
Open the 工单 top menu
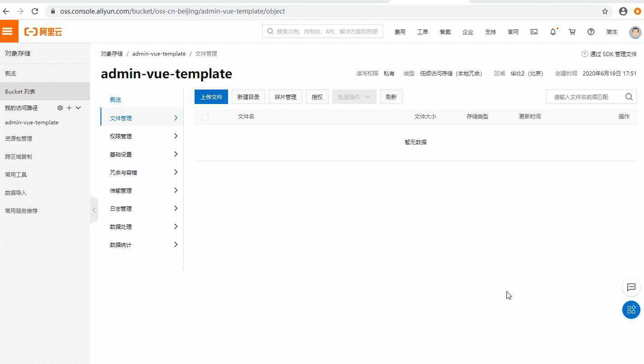tap(423, 32)
